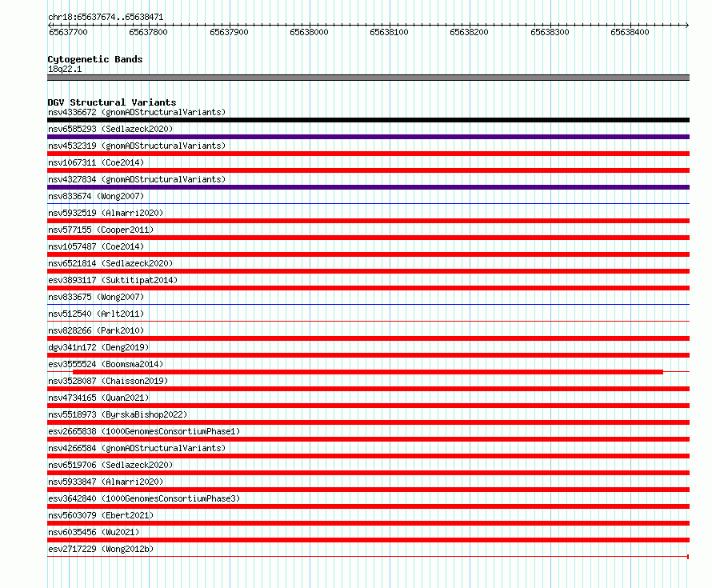The height and width of the screenshot is (588, 712).
Task: Click the chr18:65637674..65638471 coordinate label
Action: click(106, 17)
